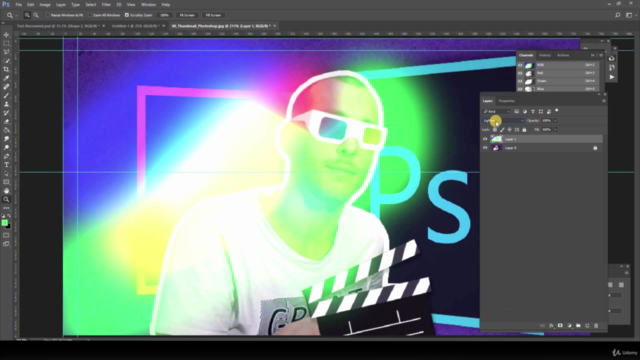Select the Lasso tool
Image resolution: width=640 pixels, height=360 pixels.
[x=6, y=52]
